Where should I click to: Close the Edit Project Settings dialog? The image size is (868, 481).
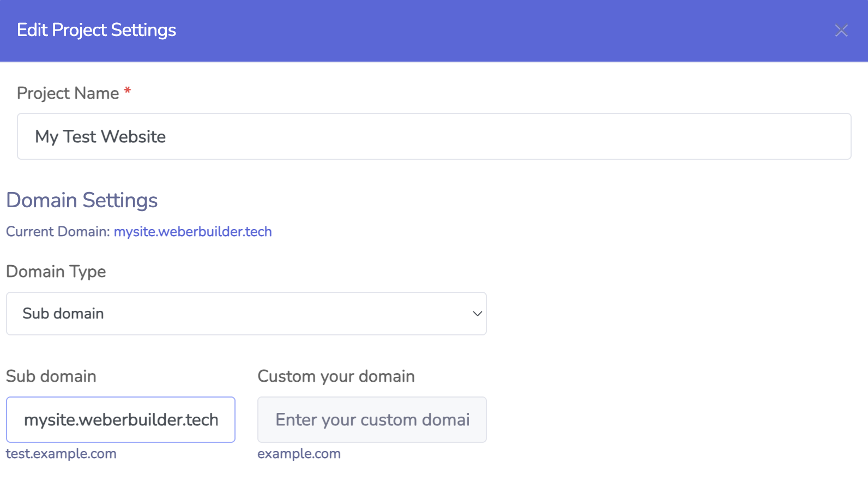point(841,31)
